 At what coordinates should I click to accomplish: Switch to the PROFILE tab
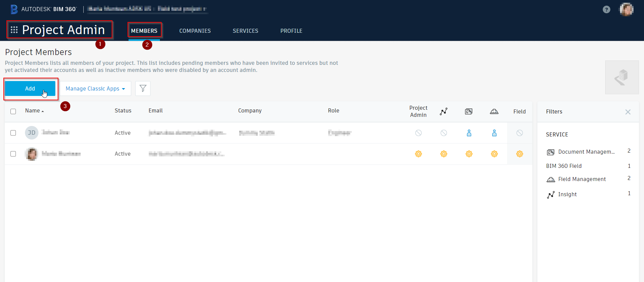click(x=291, y=31)
